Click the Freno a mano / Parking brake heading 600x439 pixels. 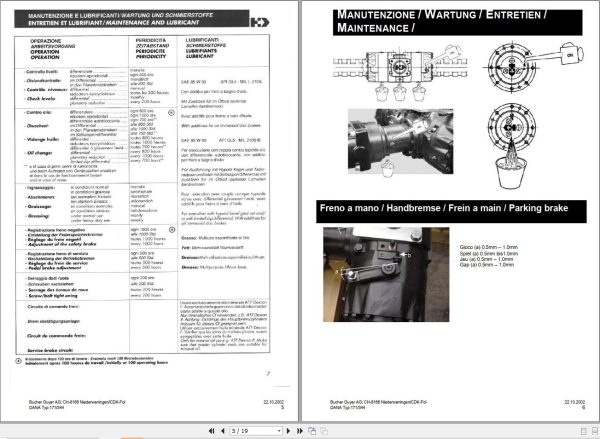[x=451, y=211]
